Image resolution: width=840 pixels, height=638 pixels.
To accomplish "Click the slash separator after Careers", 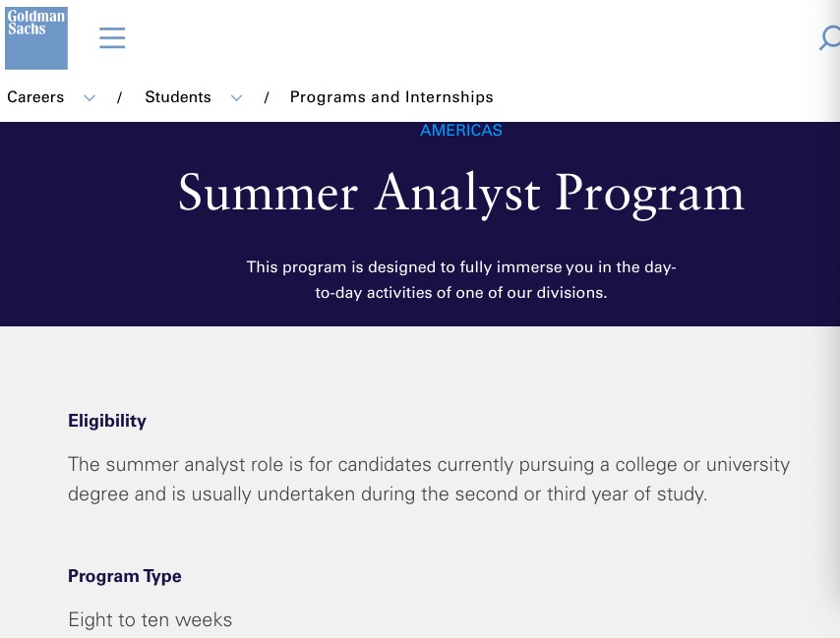I will pyautogui.click(x=120, y=97).
